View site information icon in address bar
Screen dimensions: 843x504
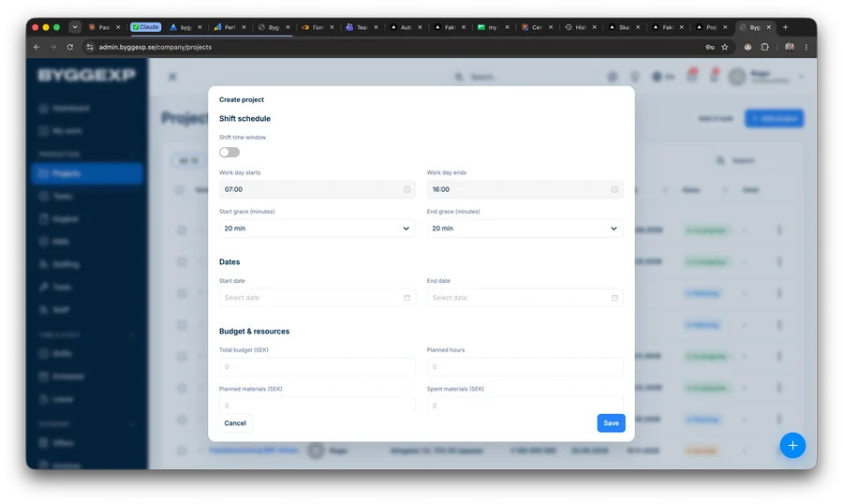coord(90,48)
